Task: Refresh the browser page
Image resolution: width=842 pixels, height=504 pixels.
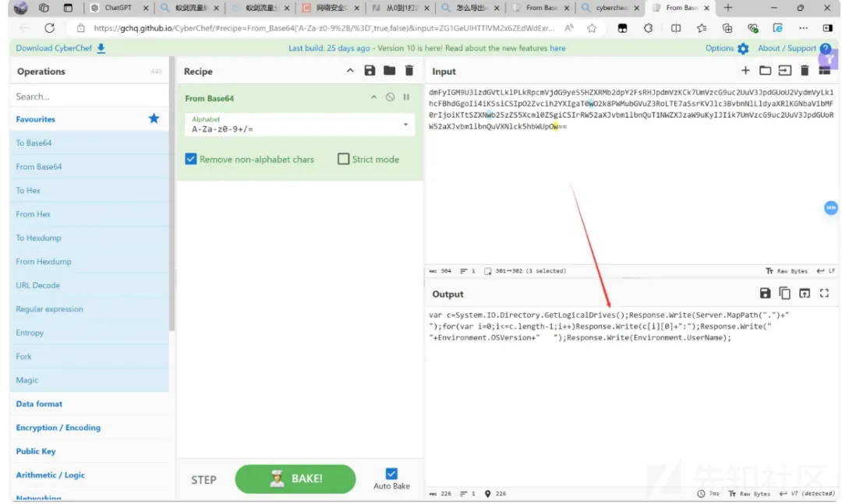Action: point(49,28)
